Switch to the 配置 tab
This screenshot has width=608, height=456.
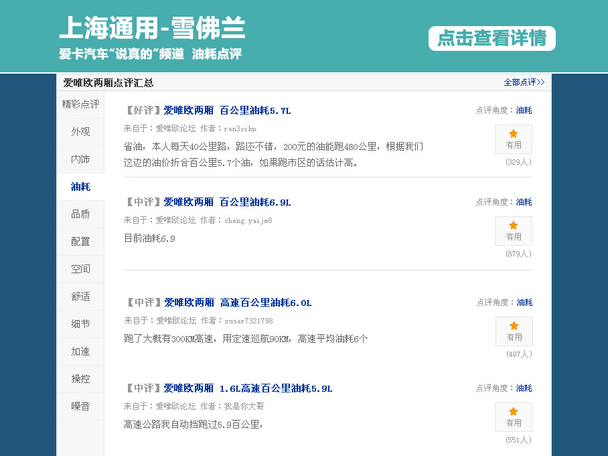pos(80,241)
